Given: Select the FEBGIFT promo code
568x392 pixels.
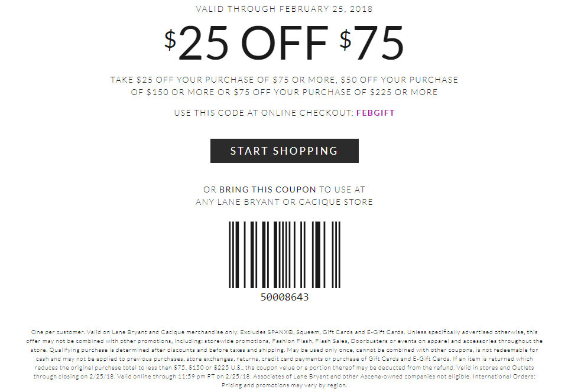Looking at the screenshot, I should click(x=375, y=113).
